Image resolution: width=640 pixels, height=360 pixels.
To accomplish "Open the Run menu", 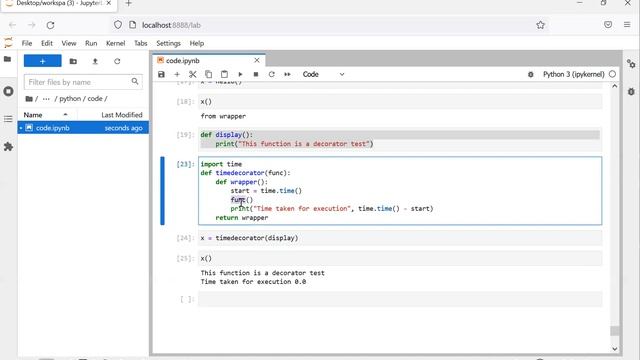I will [91, 43].
